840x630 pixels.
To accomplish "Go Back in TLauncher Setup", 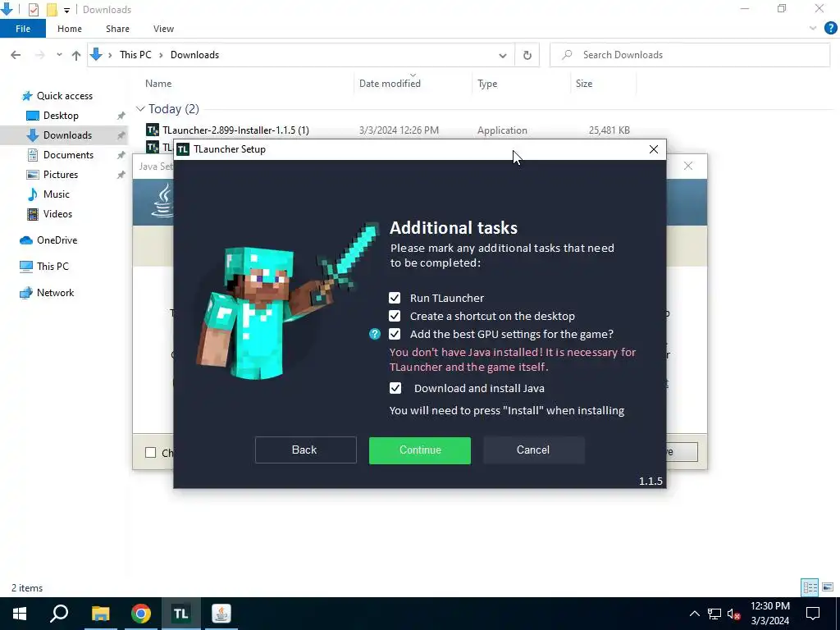I will click(305, 450).
